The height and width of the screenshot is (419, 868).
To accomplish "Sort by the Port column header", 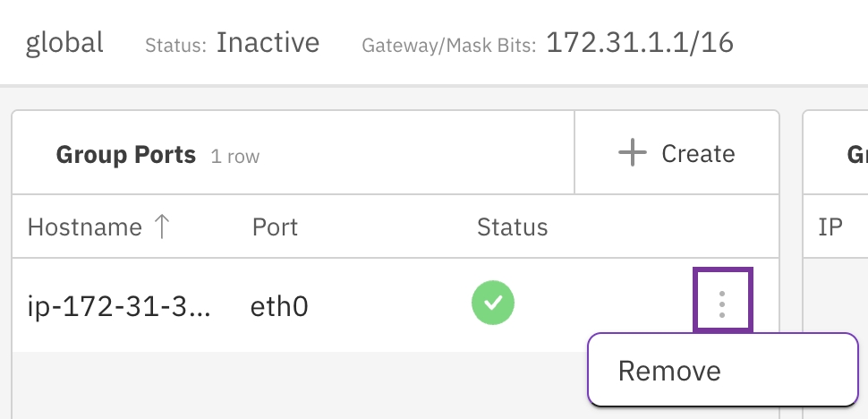I will tap(275, 227).
